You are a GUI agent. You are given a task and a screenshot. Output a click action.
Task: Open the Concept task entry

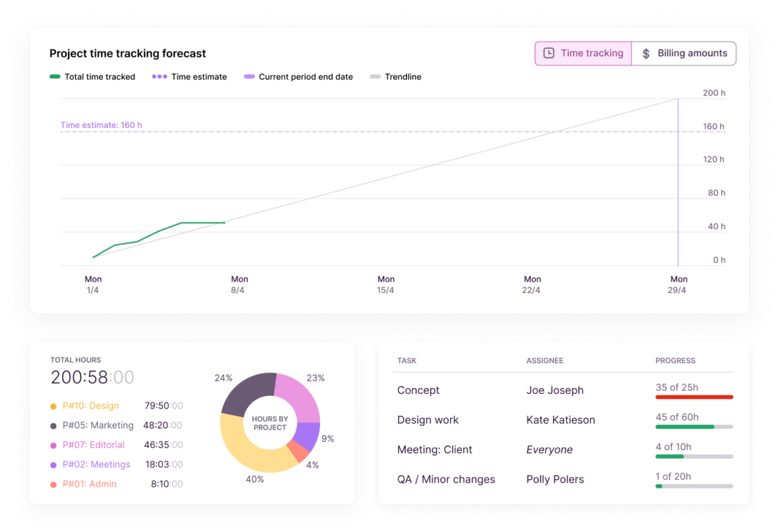pyautogui.click(x=418, y=390)
